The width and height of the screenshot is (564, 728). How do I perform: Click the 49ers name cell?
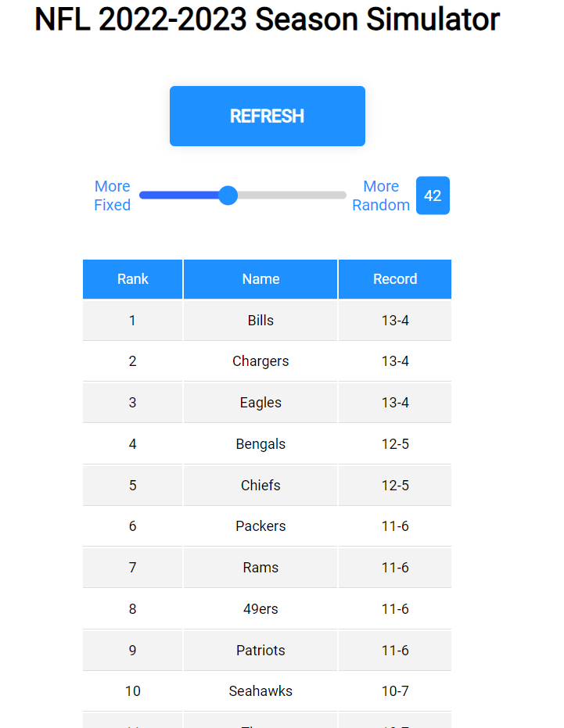260,608
